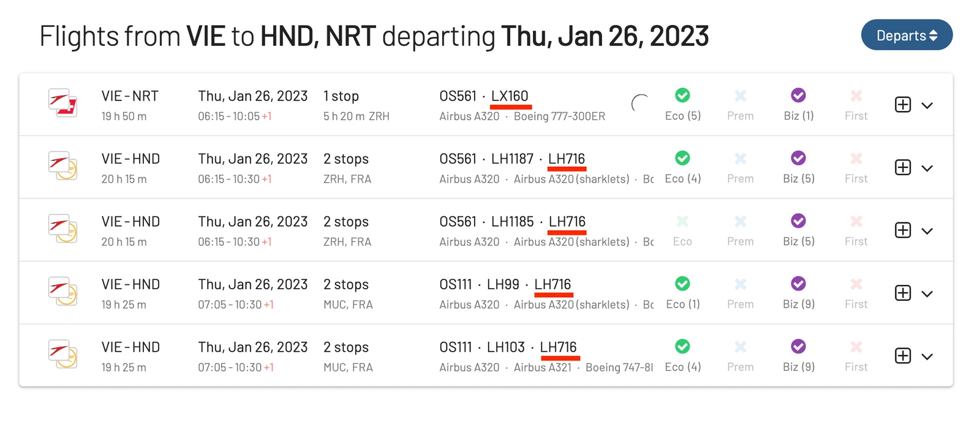Select purple Biz (1) availability check
This screenshot has height=421, width=980.
pyautogui.click(x=798, y=95)
